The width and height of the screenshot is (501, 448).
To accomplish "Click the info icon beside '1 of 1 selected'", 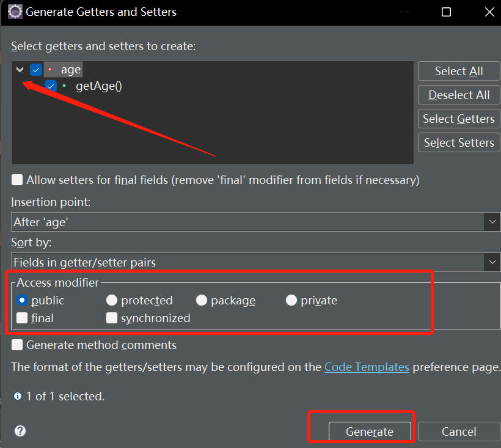I will (x=18, y=396).
